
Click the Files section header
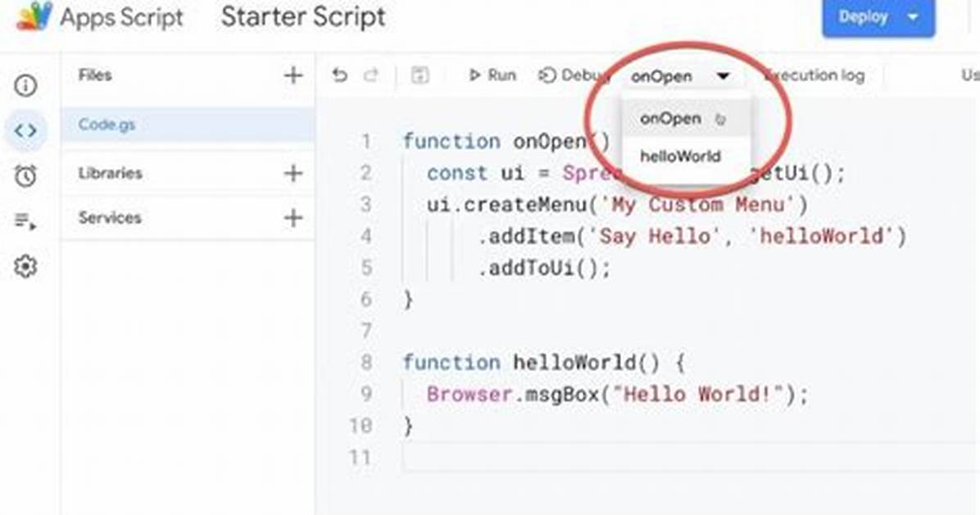tap(95, 75)
